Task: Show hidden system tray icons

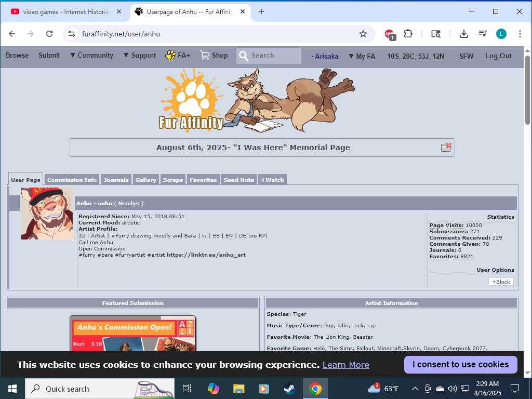Action: pos(415,389)
